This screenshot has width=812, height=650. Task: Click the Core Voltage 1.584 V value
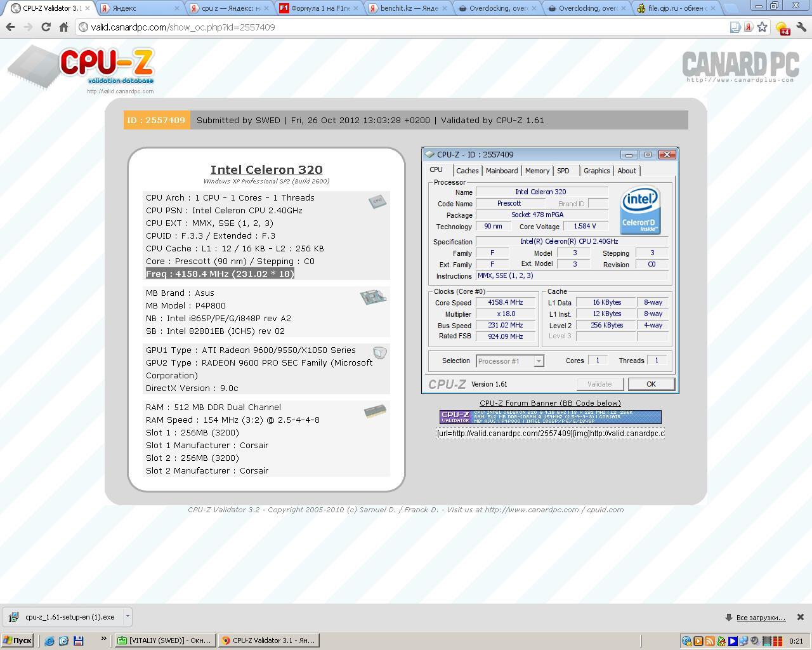pos(585,226)
